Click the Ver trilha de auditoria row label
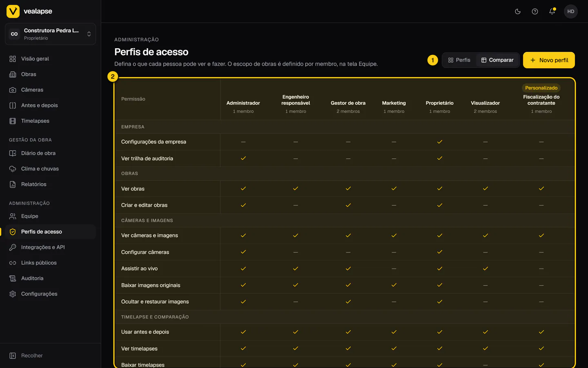Screen dimensions: 588x368 click(x=147, y=159)
